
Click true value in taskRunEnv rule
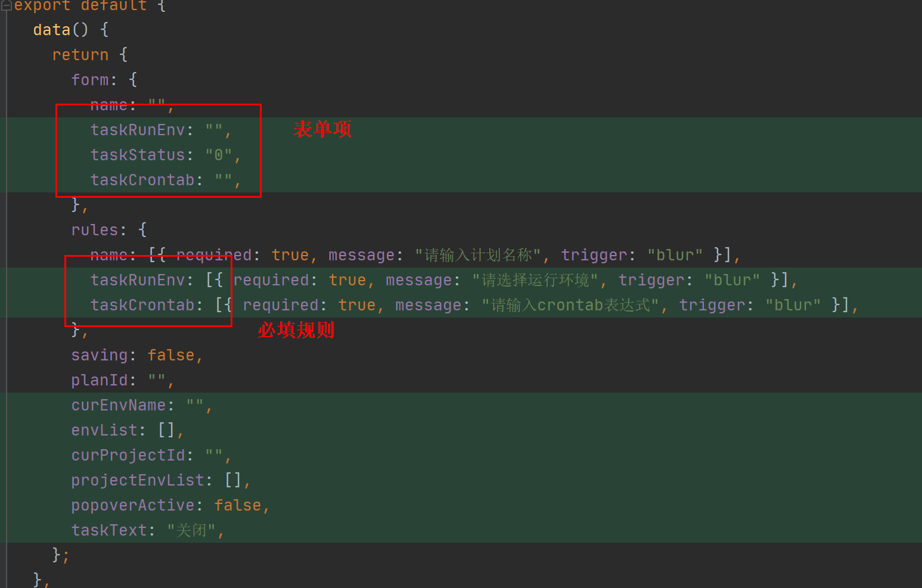[347, 280]
